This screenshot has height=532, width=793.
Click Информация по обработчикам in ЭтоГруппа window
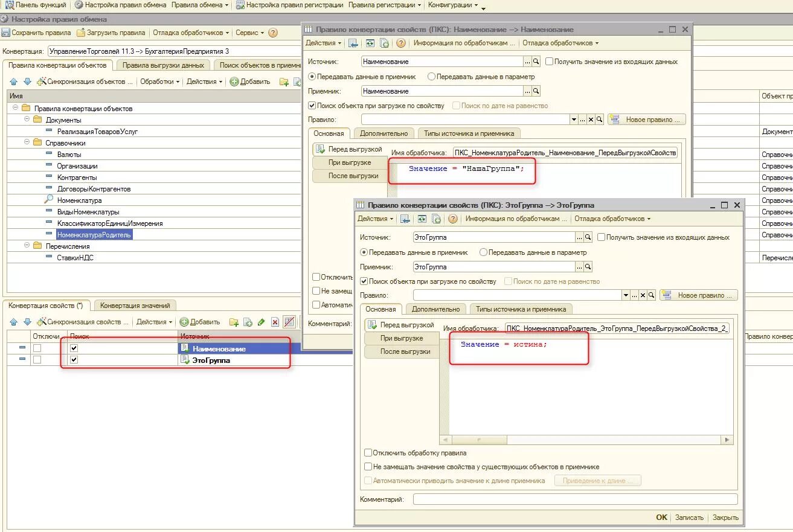[516, 219]
